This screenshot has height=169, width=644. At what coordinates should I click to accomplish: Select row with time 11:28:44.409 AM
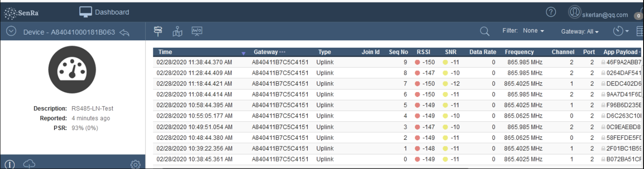[398, 73]
